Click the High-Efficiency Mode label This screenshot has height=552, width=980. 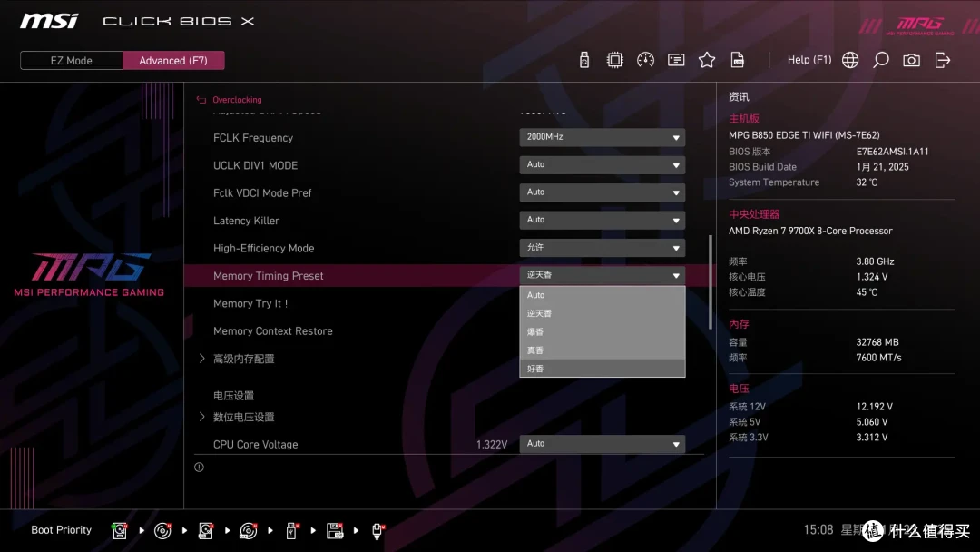click(264, 248)
